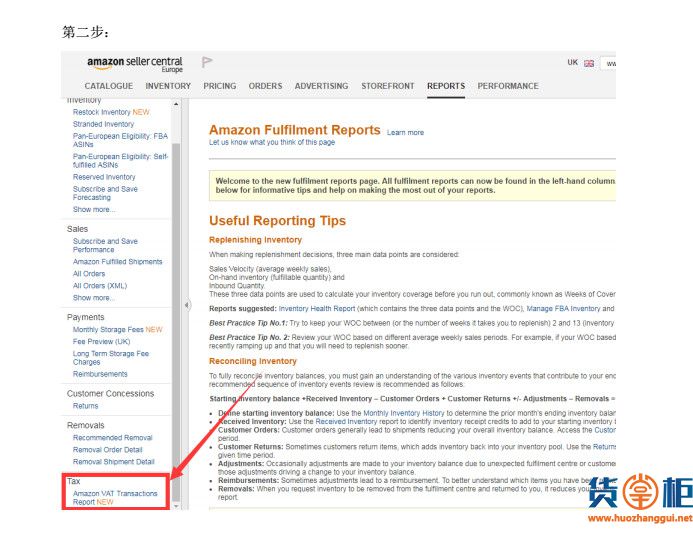The image size is (693, 536).
Task: Open Subscribe and Save Forecasting link
Action: click(105, 193)
